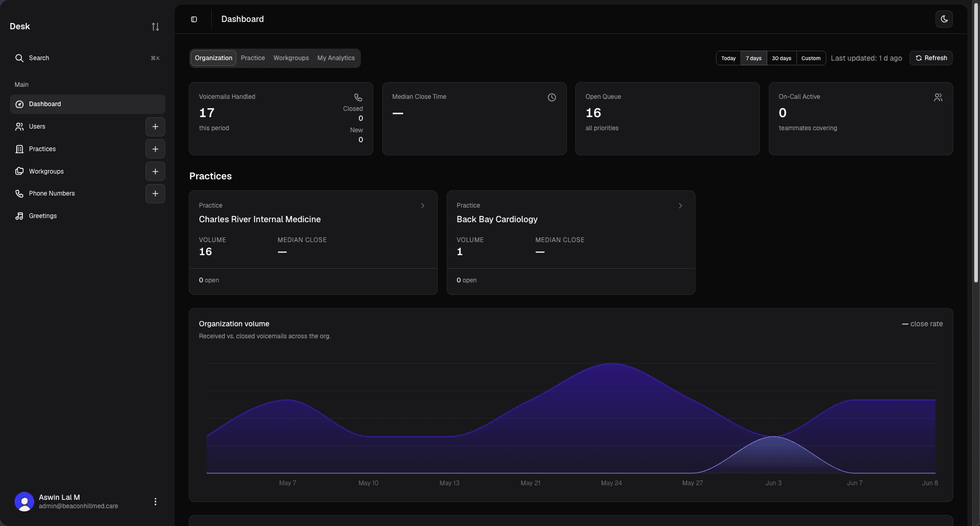Image resolution: width=980 pixels, height=526 pixels.
Task: Switch theme with the moon icon
Action: (x=944, y=19)
